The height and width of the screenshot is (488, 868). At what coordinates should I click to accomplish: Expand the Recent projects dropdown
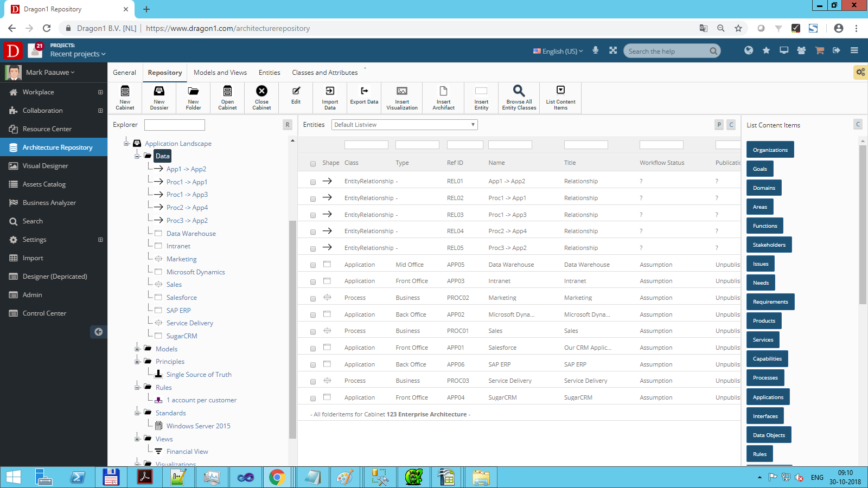pyautogui.click(x=78, y=54)
